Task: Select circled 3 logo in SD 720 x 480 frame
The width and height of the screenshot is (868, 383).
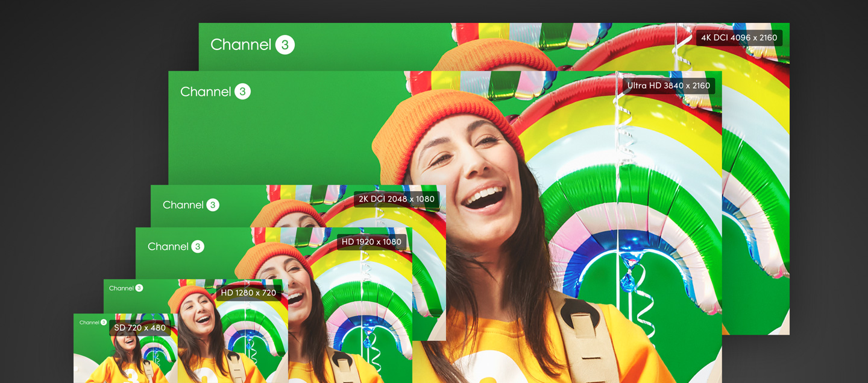Action: tap(104, 323)
